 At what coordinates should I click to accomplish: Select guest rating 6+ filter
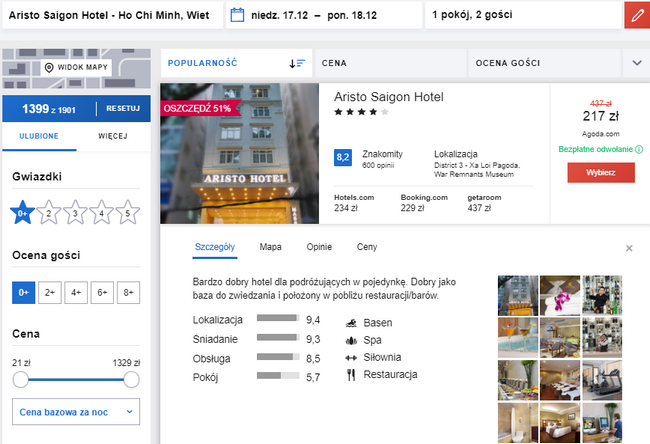102,293
